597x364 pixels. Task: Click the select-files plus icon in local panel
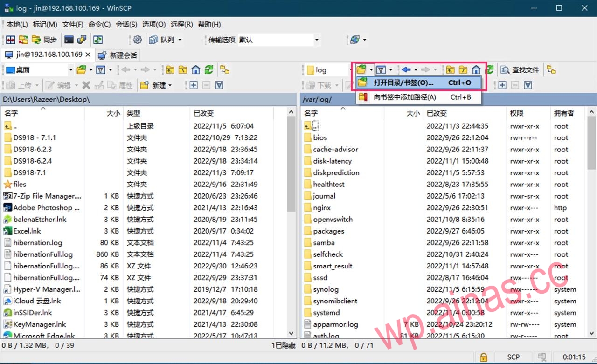pyautogui.click(x=194, y=85)
